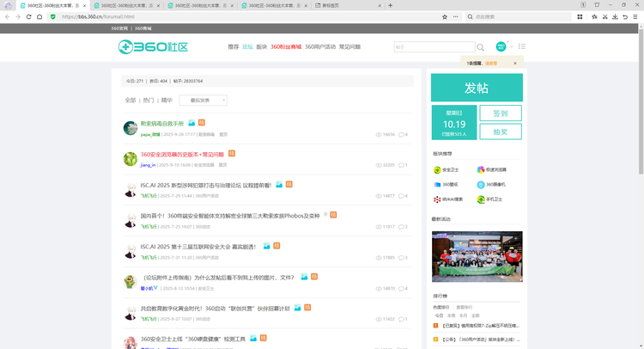The width and height of the screenshot is (644, 349).
Task: Open the list menu icon beside avatar
Action: click(521, 46)
